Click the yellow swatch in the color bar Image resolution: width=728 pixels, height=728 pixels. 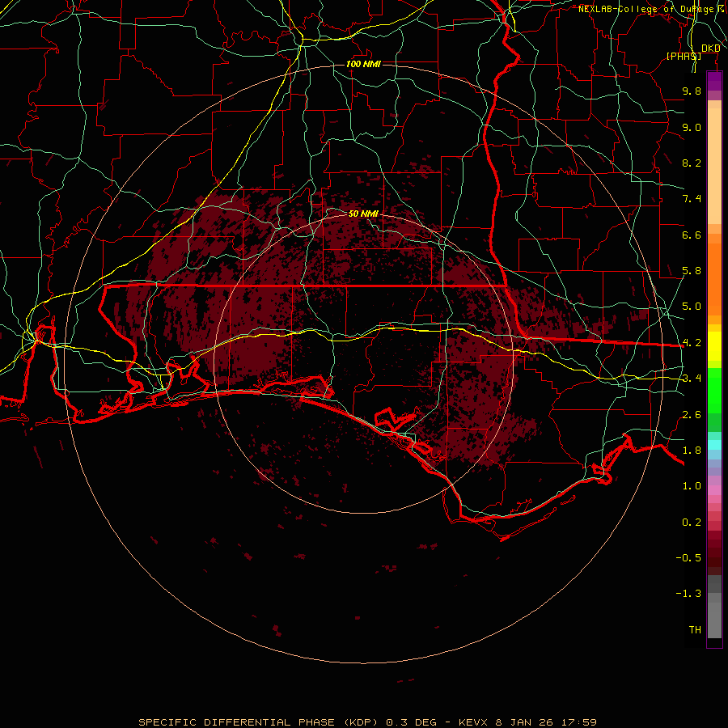point(714,346)
